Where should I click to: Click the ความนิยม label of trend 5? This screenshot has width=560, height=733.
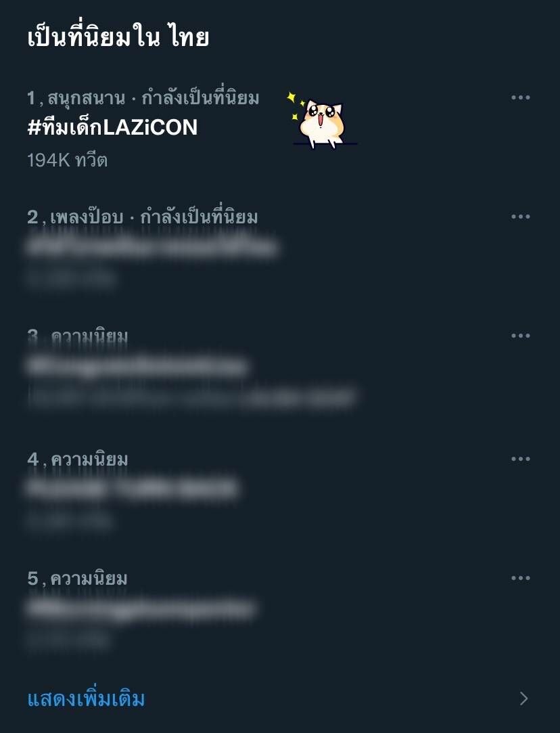(89, 578)
